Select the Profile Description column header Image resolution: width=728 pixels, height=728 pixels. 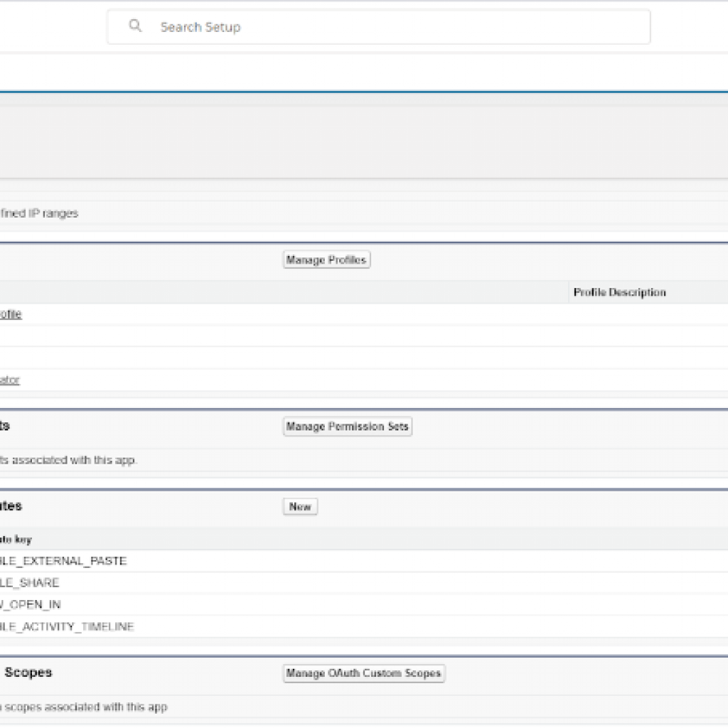tap(620, 292)
